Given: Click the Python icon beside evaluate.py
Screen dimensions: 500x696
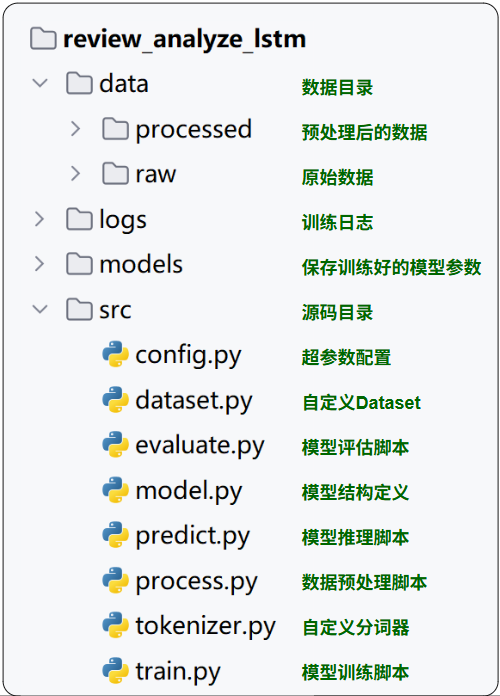Looking at the screenshot, I should click(x=115, y=444).
